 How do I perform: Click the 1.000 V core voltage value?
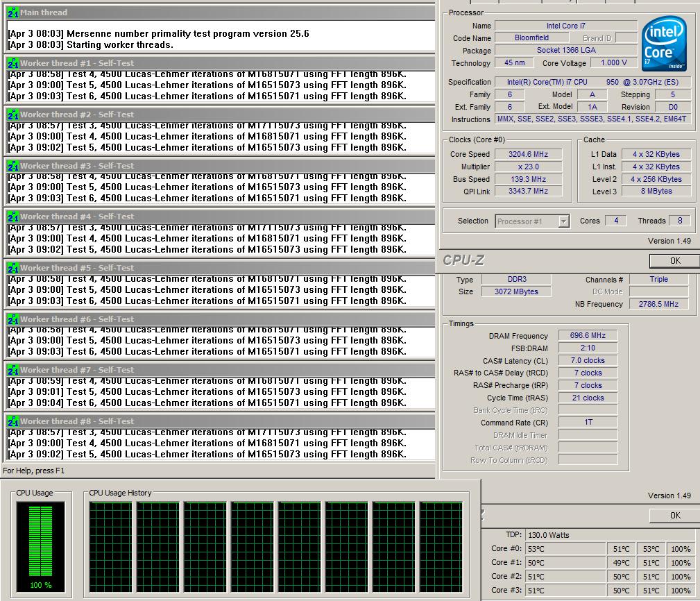[x=614, y=63]
